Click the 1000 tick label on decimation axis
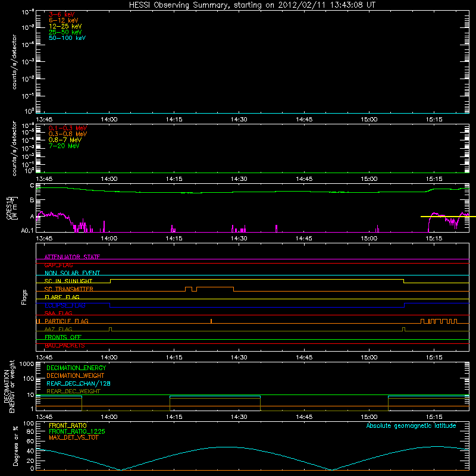476x476 pixels. [x=26, y=364]
